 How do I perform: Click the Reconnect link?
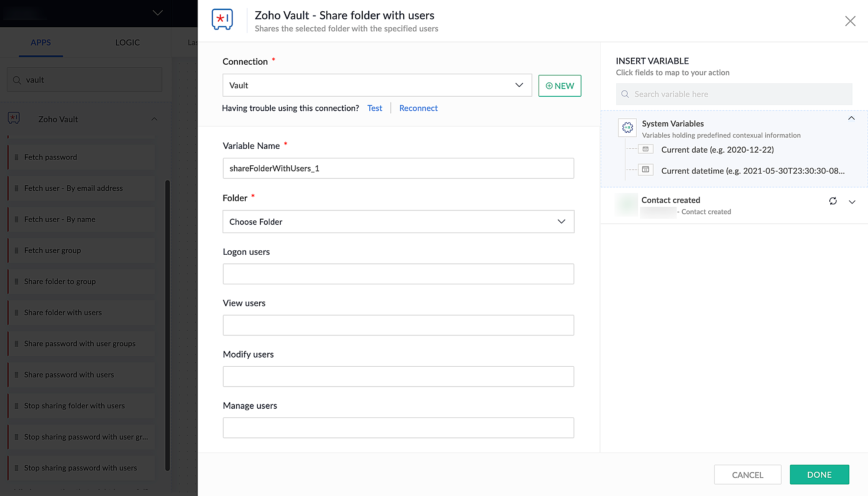pos(418,108)
